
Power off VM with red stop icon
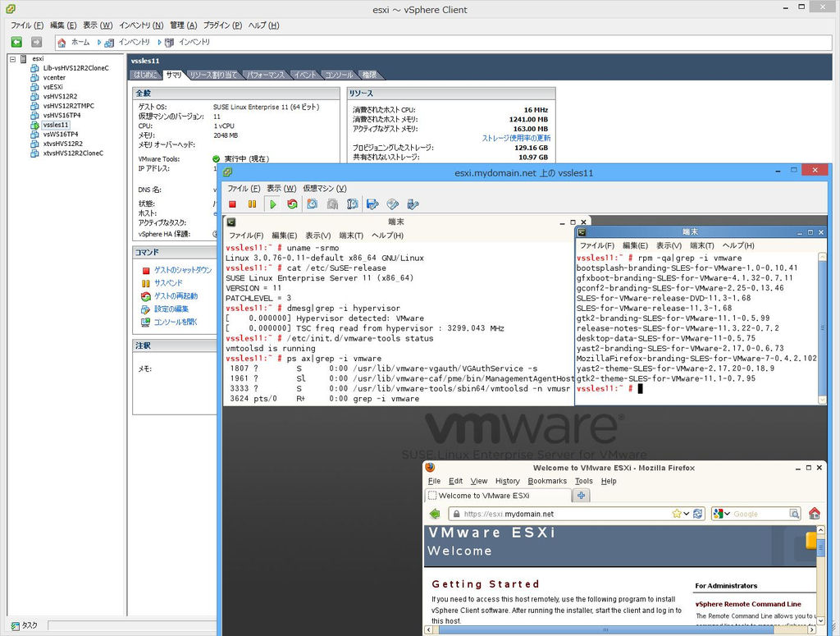coord(232,204)
